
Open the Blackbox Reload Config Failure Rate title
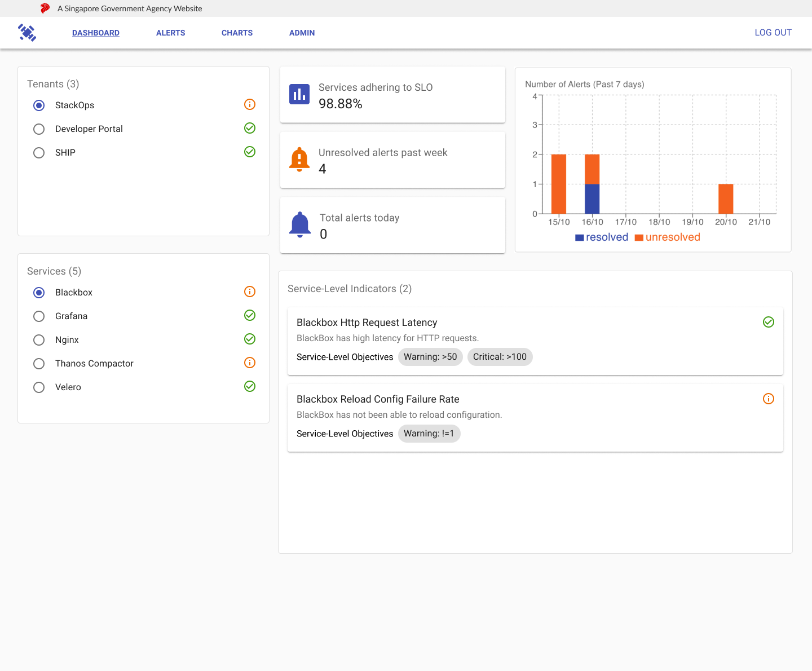coord(378,399)
